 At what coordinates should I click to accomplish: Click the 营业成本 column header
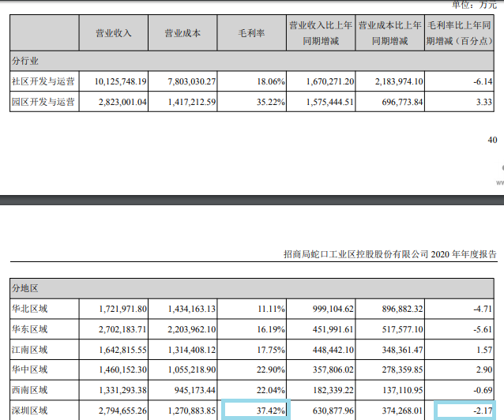pos(182,33)
